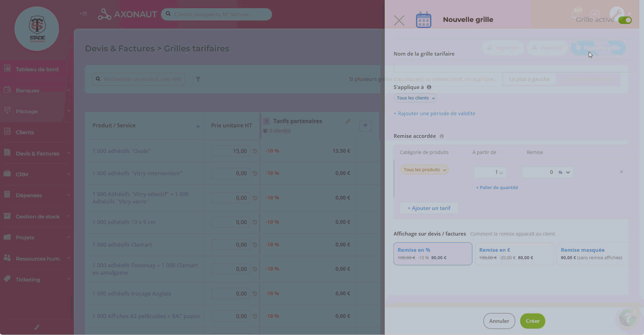Open product 1 000 adhésifs traçage Anglais
Viewport: 644px width, 335px height.
coord(131,294)
